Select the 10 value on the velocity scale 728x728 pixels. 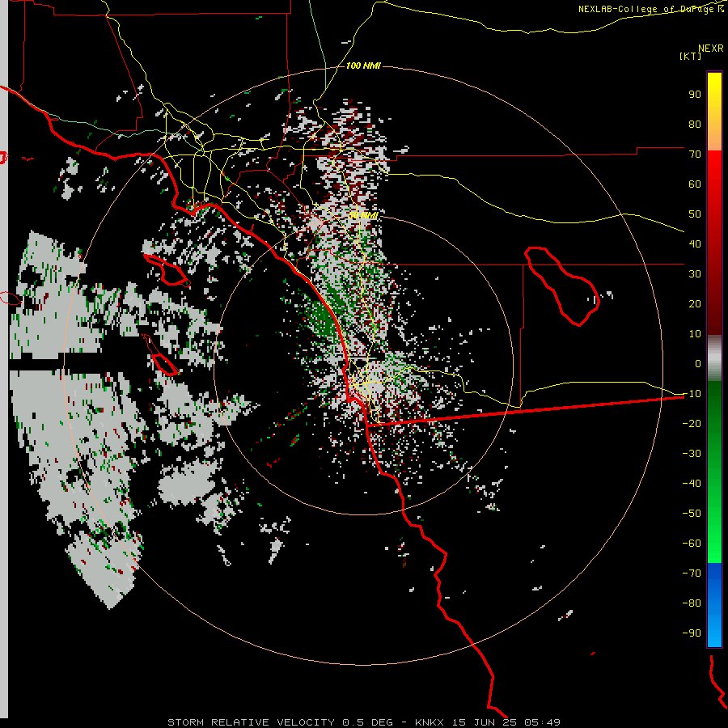pos(695,334)
